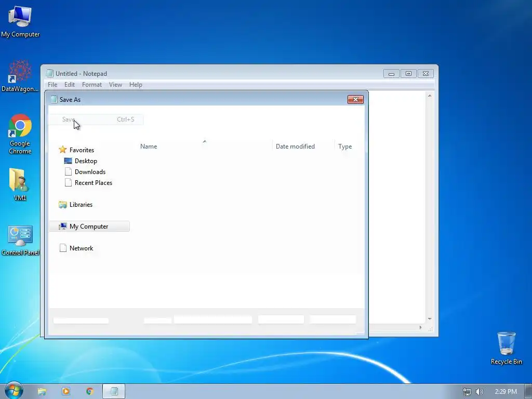This screenshot has width=532, height=399.
Task: Open the VM1 folder on desktop
Action: pos(20,184)
